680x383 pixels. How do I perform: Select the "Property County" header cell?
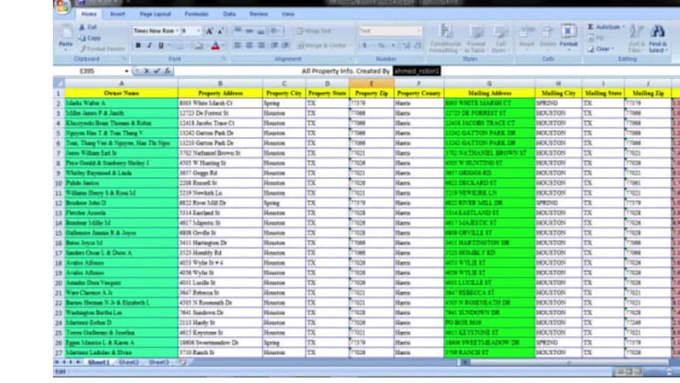pyautogui.click(x=418, y=93)
